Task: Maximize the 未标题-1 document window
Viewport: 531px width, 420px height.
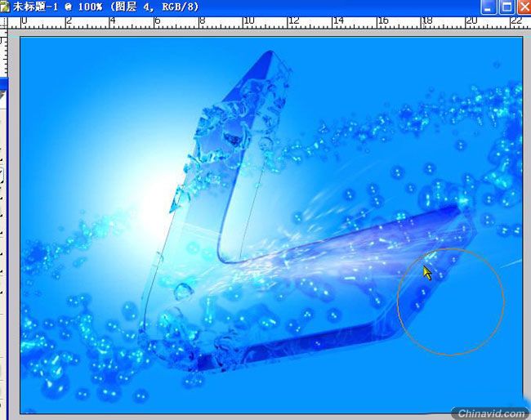Action: click(x=506, y=7)
